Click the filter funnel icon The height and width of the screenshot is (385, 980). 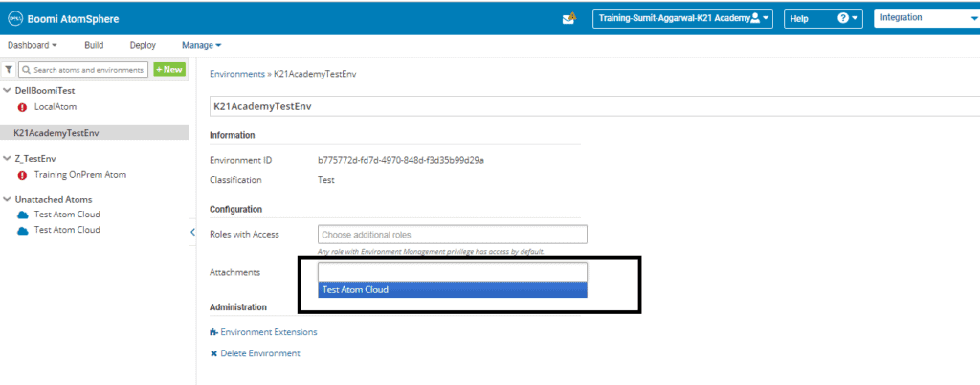[10, 69]
